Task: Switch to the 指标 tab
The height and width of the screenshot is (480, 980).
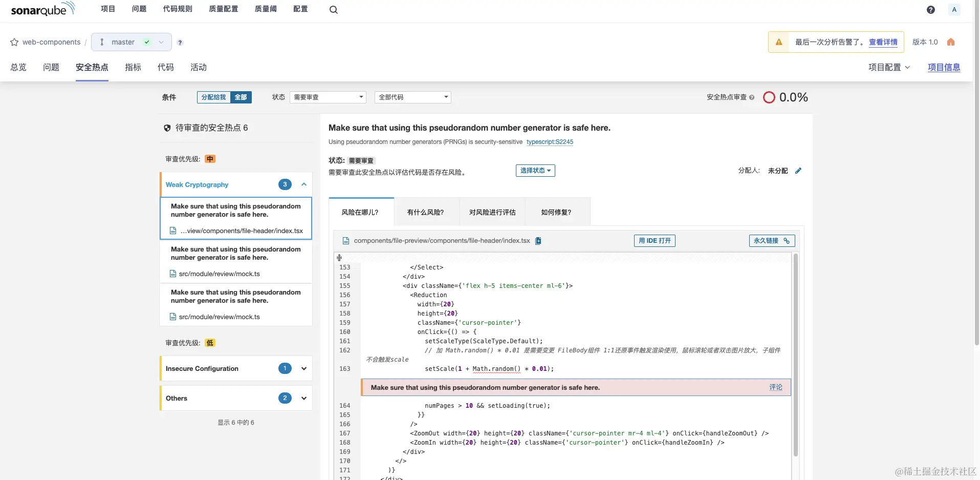Action: pyautogui.click(x=133, y=67)
